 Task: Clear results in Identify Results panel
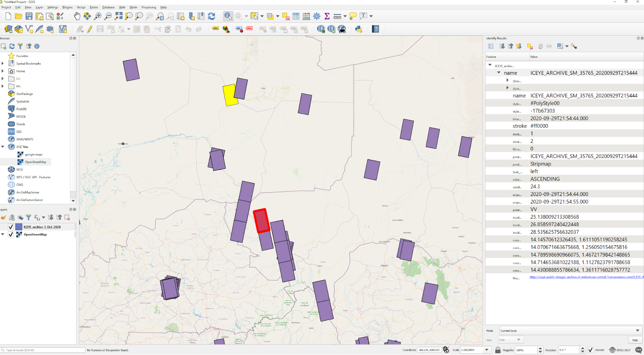pyautogui.click(x=530, y=46)
